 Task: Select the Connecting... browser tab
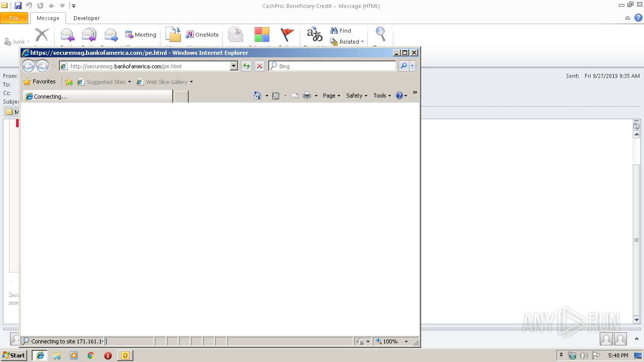tap(98, 97)
